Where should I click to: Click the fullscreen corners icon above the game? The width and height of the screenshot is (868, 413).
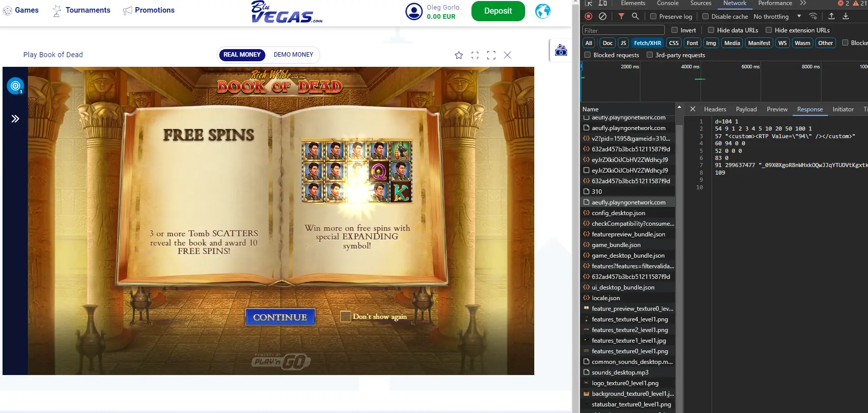pos(491,55)
